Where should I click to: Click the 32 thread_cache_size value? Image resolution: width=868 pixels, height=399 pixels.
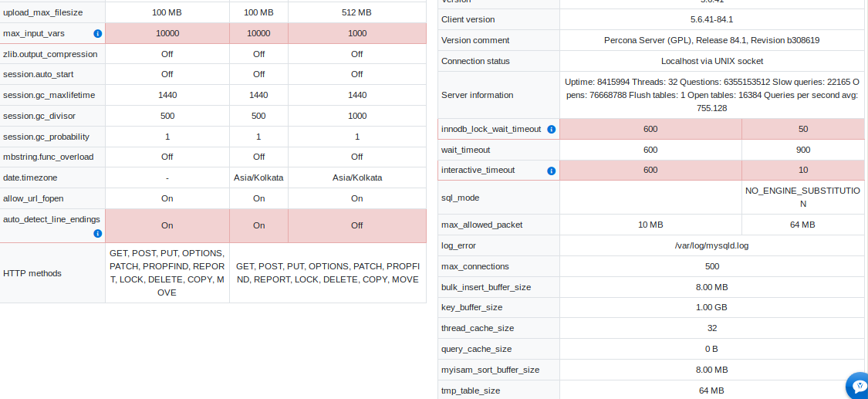coord(712,328)
